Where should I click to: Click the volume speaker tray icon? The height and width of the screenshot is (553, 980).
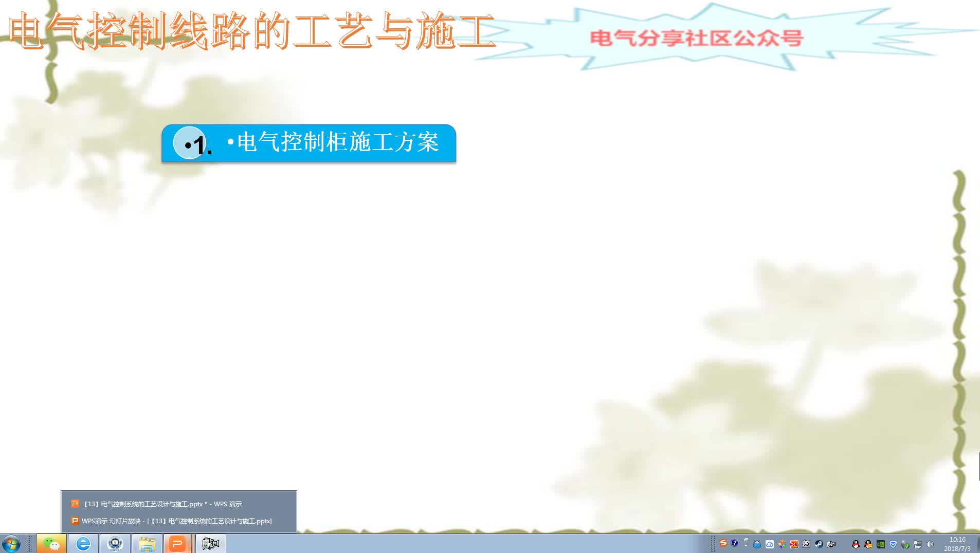coord(930,544)
